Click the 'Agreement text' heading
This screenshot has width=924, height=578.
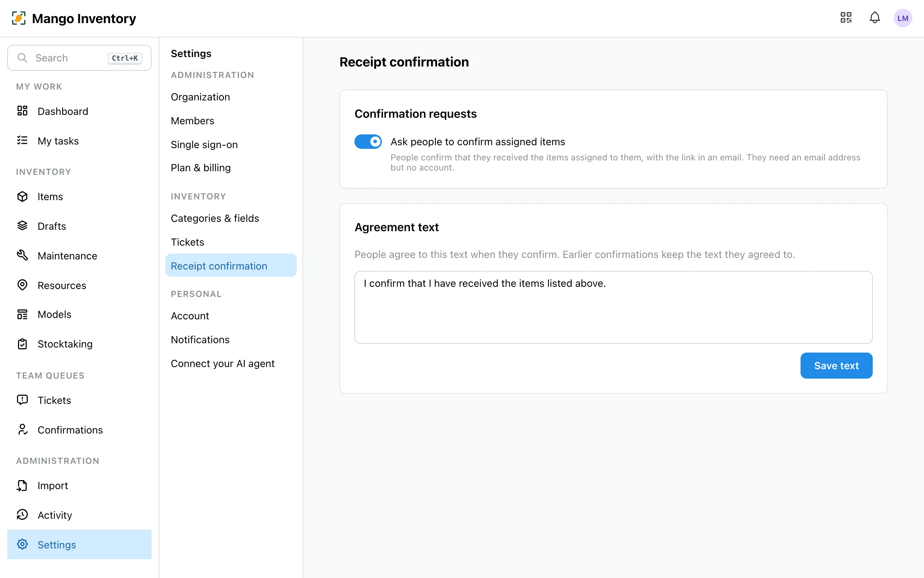pos(396,227)
